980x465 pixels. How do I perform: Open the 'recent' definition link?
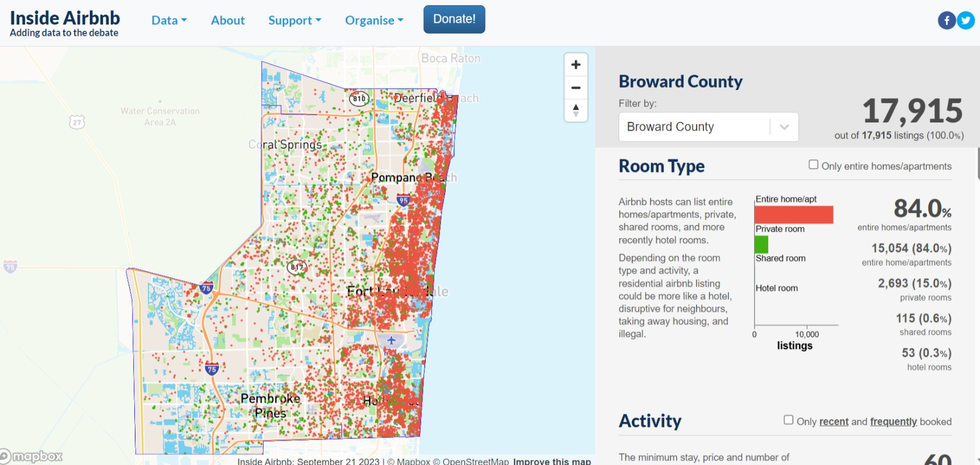[834, 422]
